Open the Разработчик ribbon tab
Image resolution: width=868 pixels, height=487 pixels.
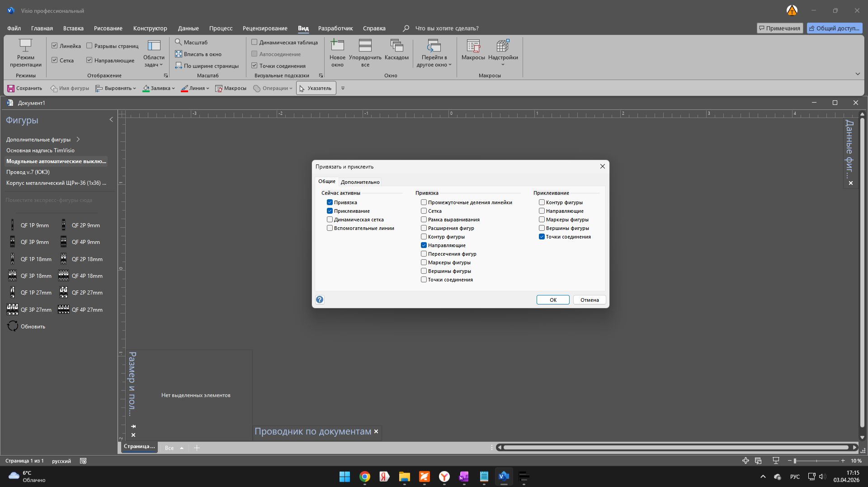[x=335, y=28]
